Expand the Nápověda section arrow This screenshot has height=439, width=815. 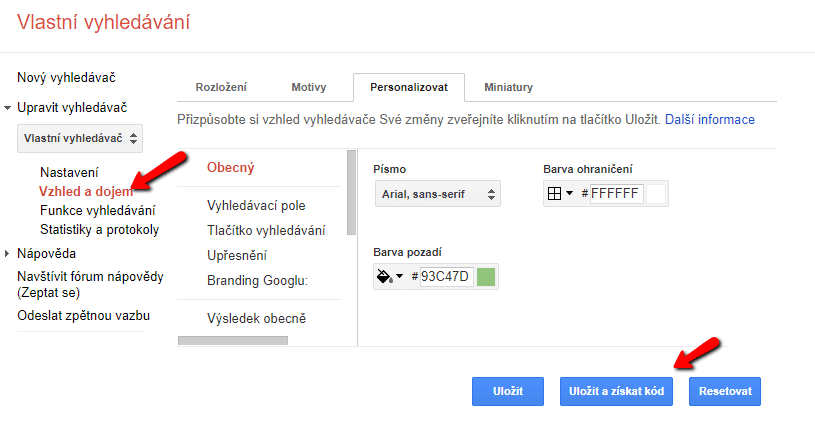tap(7, 254)
